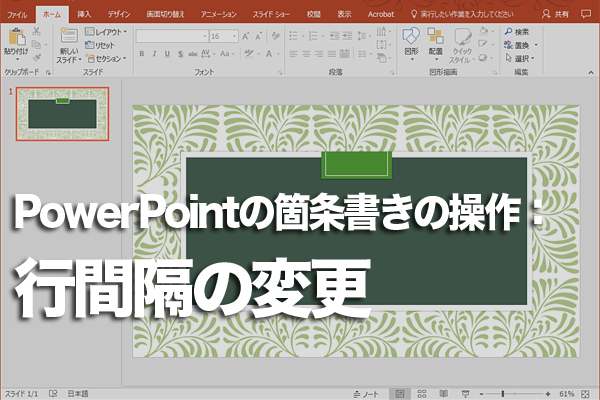Switch to slide sorter view icon

pos(422,394)
